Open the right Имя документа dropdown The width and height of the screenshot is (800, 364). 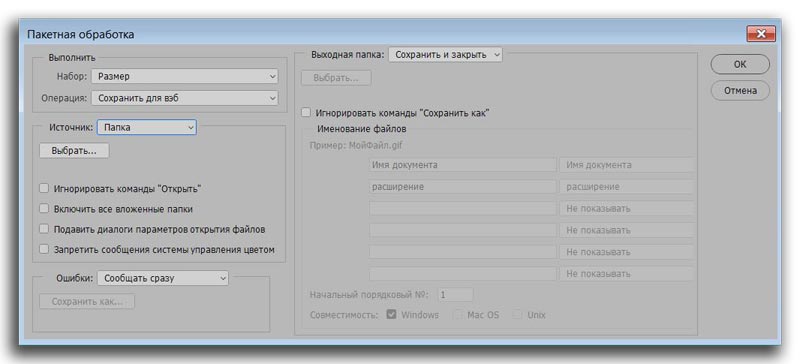pyautogui.click(x=627, y=165)
